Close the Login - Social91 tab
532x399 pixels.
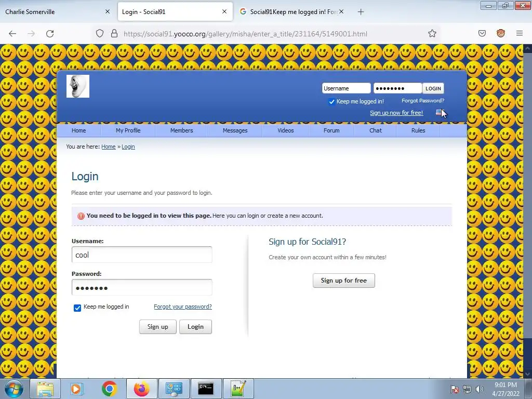pos(224,11)
